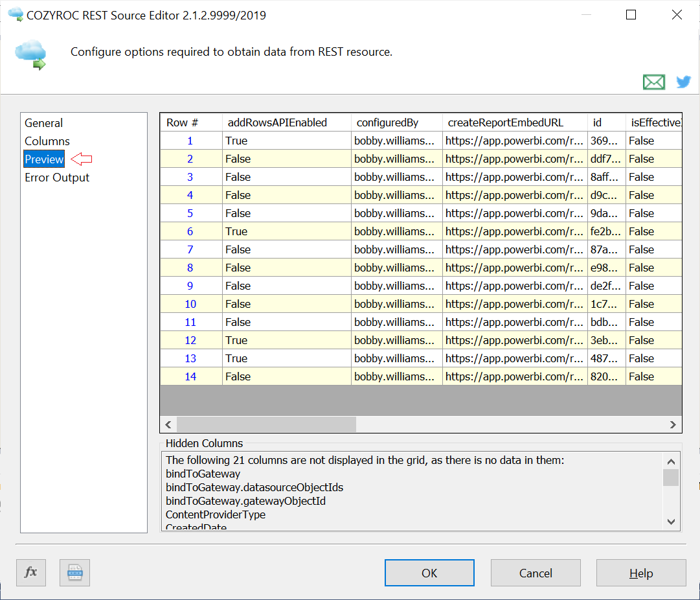Click the Hidden Columns scroll up arrow
The image size is (700, 600).
coord(671,461)
